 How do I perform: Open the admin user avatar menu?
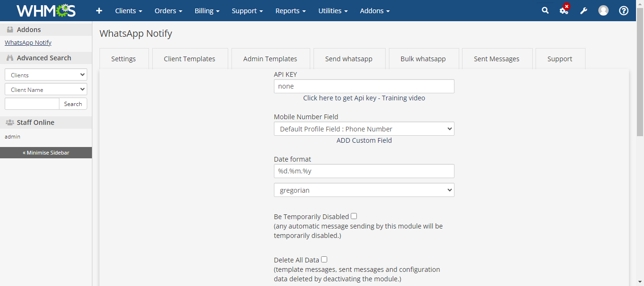click(603, 10)
